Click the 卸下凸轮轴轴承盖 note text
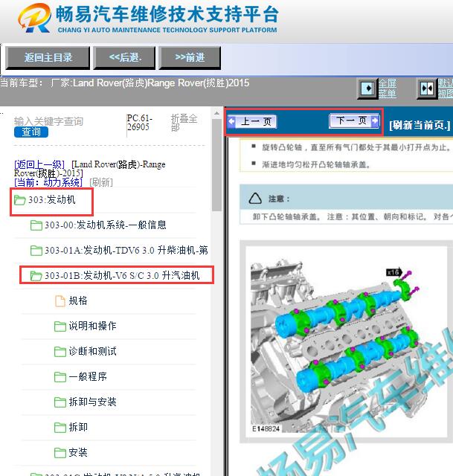The image size is (453, 476). (352, 216)
